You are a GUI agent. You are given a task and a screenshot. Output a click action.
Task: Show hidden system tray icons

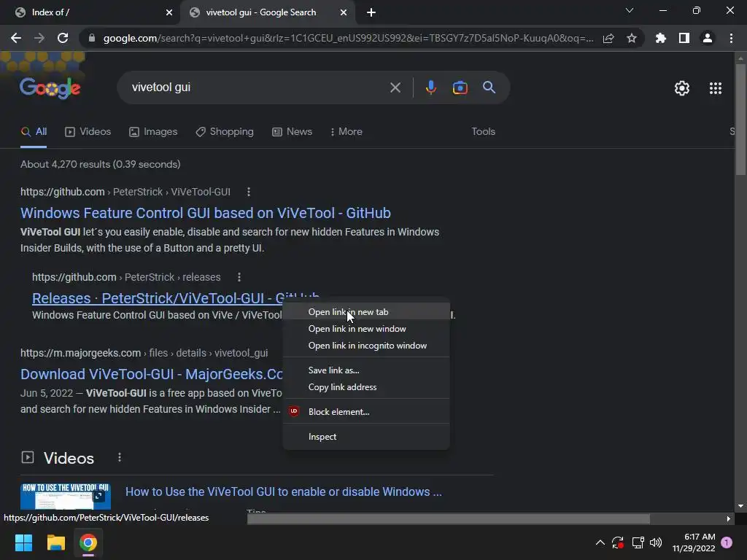(x=600, y=542)
